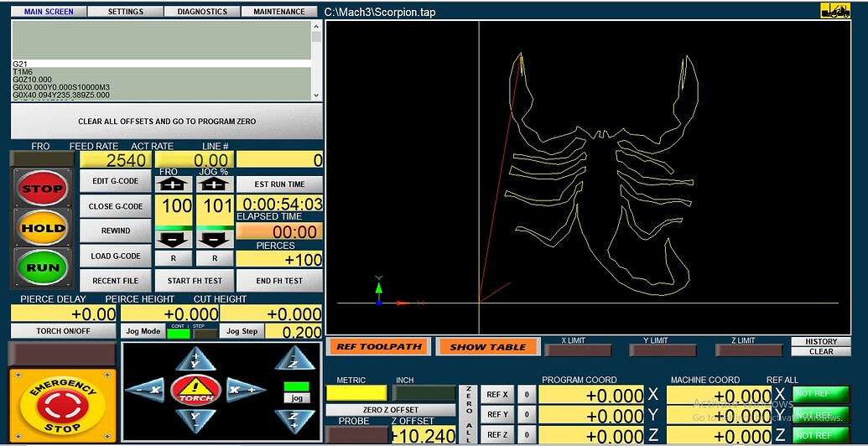The image size is (868, 446).
Task: Click the G-code list scroll down arrow
Action: pyautogui.click(x=316, y=96)
